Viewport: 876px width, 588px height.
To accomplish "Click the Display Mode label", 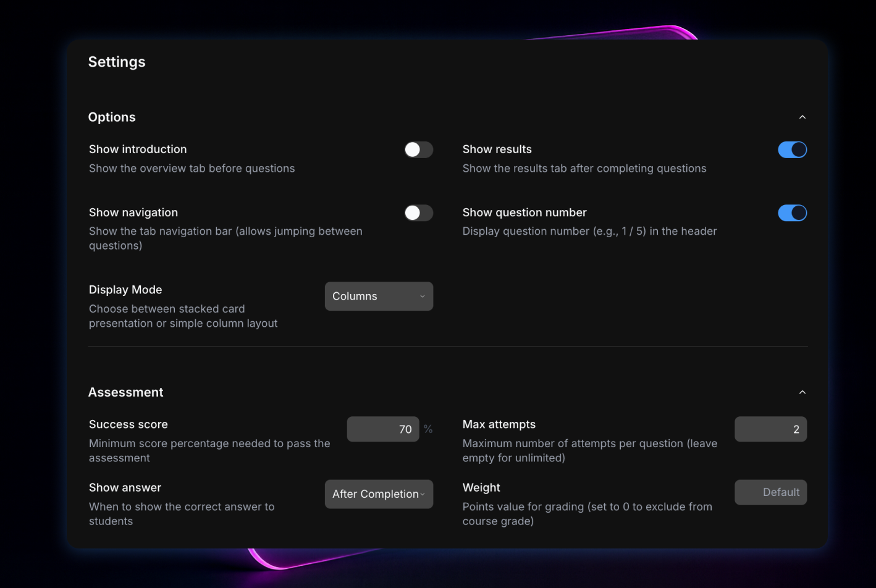I will click(x=125, y=290).
